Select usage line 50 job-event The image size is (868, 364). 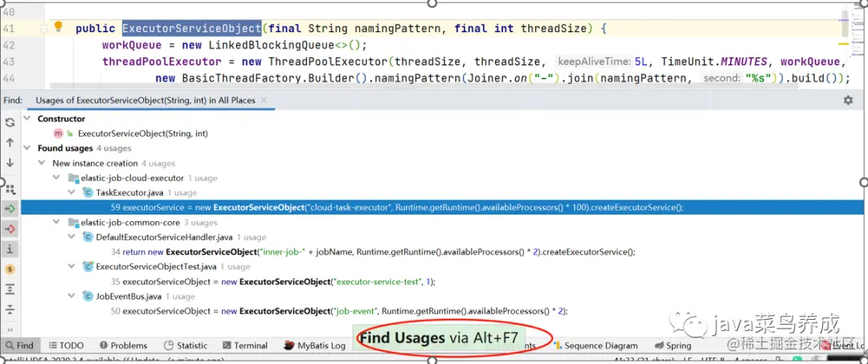coord(339,311)
